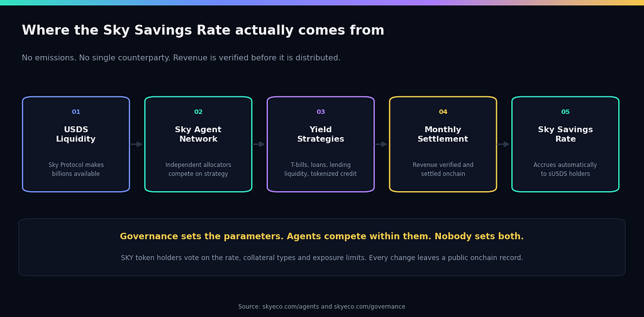Click the "SKY token holders vote on the rate" sentence
The width and height of the screenshot is (644, 317).
click(322, 258)
